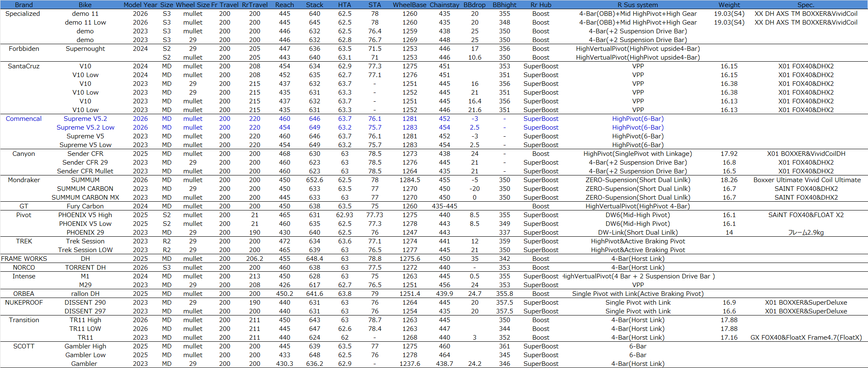Select the SUMMUM CARBON MX cell
Viewport: 868px width, 368px height.
click(x=85, y=198)
